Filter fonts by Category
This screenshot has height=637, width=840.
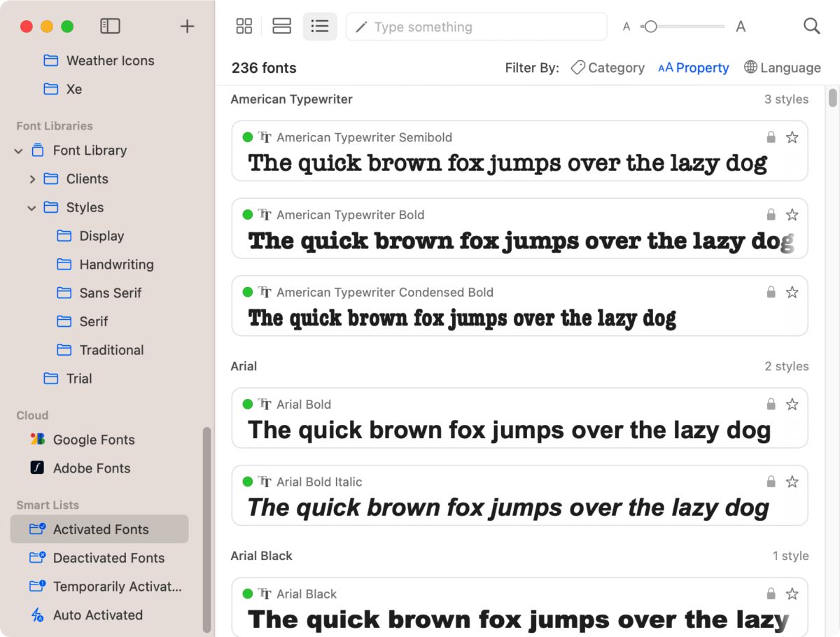pos(608,68)
